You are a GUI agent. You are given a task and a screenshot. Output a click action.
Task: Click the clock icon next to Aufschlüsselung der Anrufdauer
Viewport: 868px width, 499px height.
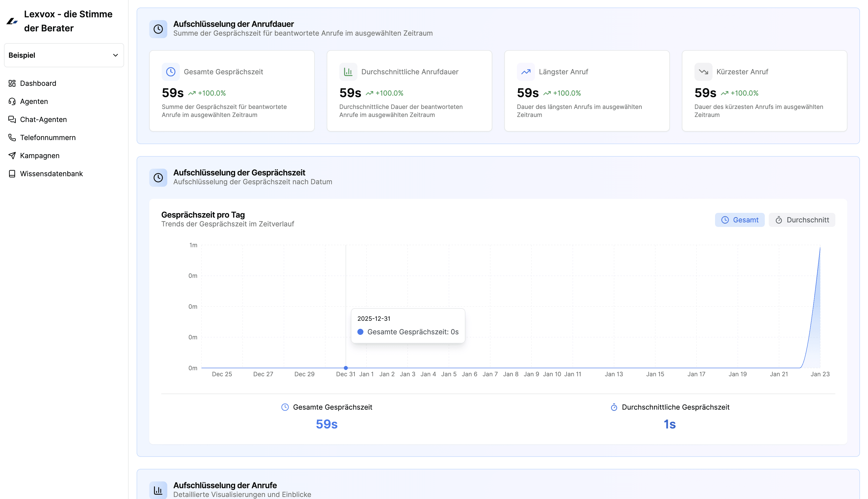(158, 29)
